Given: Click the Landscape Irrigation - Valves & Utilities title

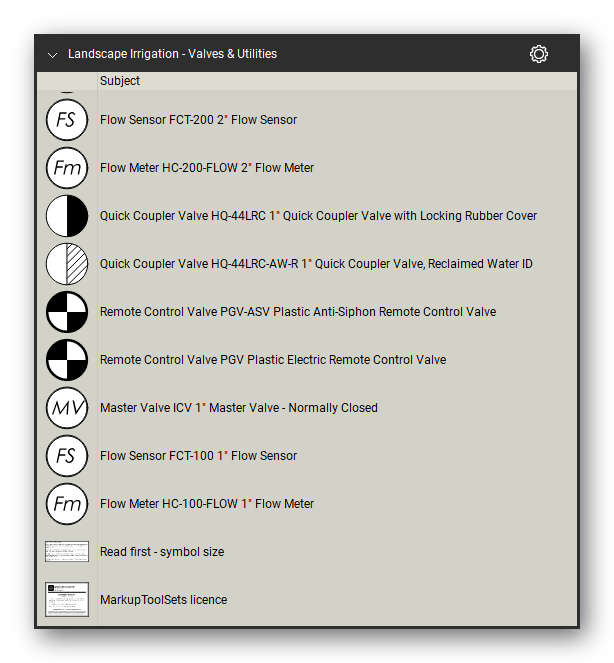Looking at the screenshot, I should 172,54.
